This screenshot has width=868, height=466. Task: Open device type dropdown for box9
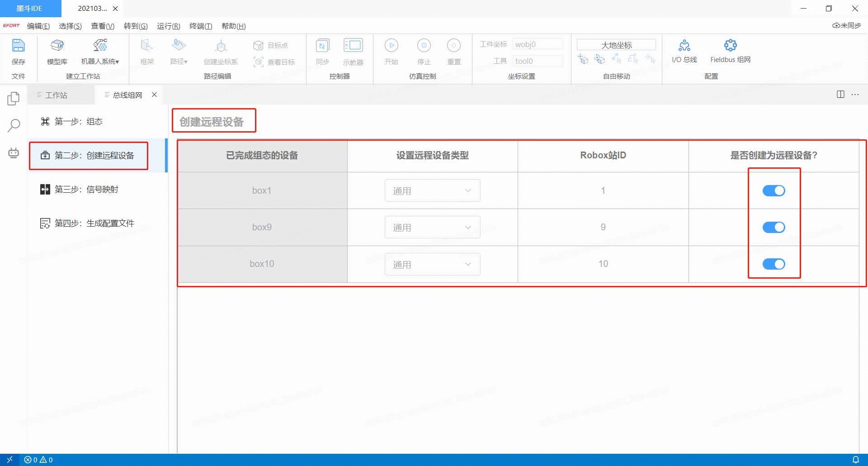432,228
